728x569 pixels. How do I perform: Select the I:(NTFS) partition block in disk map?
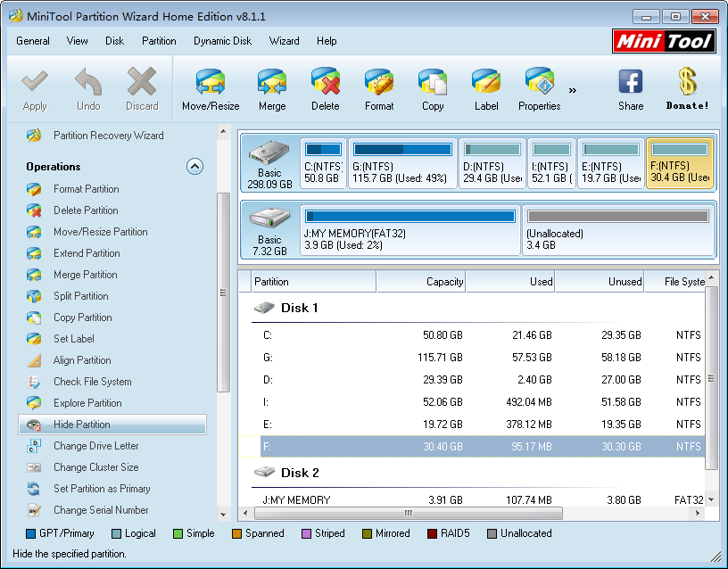click(x=551, y=163)
